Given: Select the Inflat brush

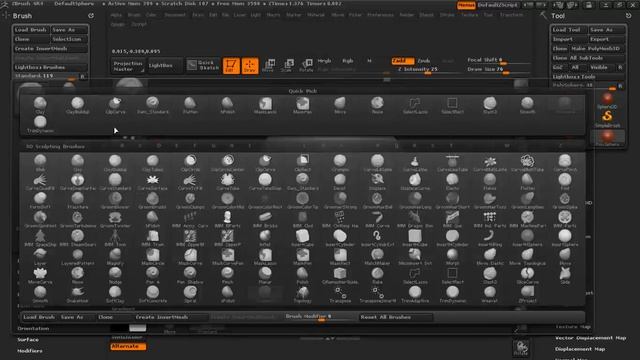Looking at the screenshot, I should coord(265,238).
